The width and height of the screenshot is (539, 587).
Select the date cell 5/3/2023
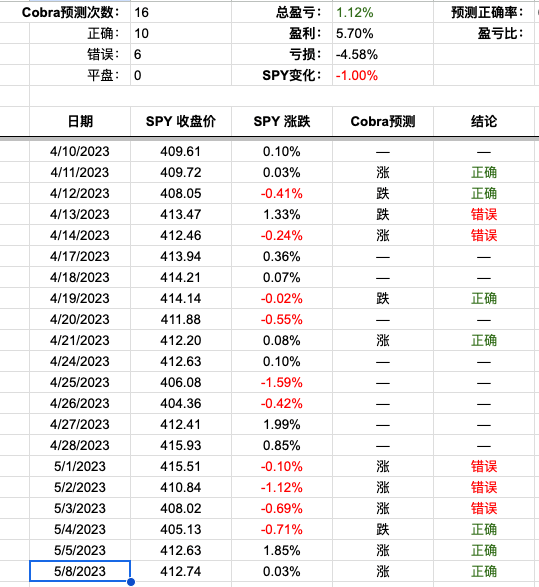(x=80, y=508)
